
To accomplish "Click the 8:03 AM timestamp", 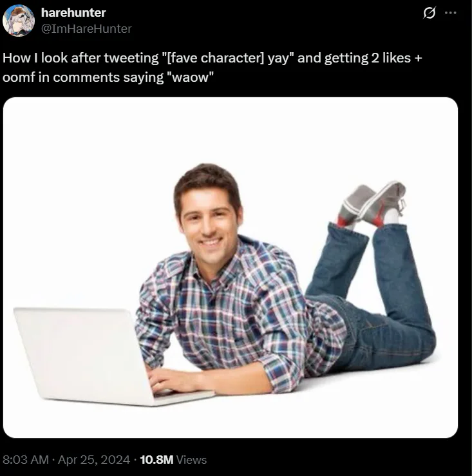I will pyautogui.click(x=26, y=459).
